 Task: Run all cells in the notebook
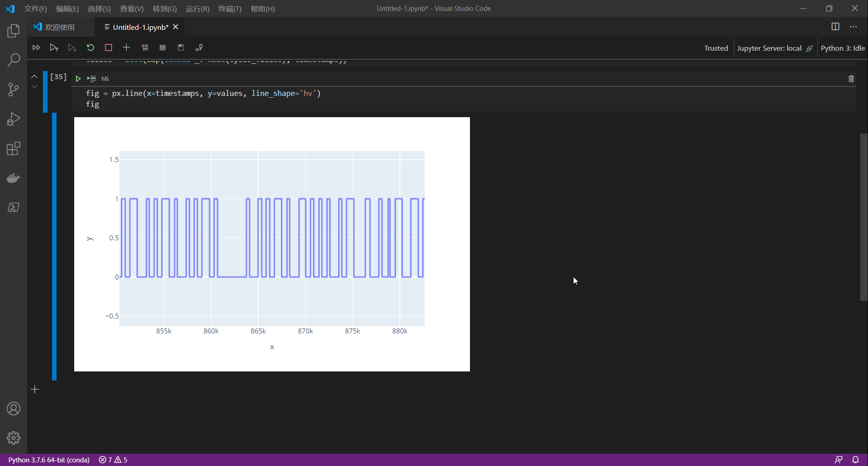point(37,47)
